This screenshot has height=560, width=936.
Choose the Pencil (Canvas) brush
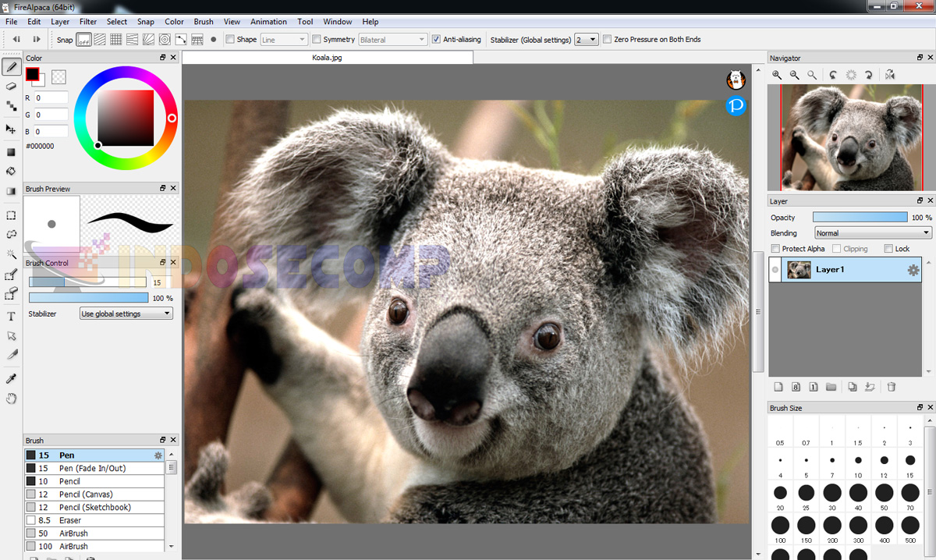(x=94, y=494)
